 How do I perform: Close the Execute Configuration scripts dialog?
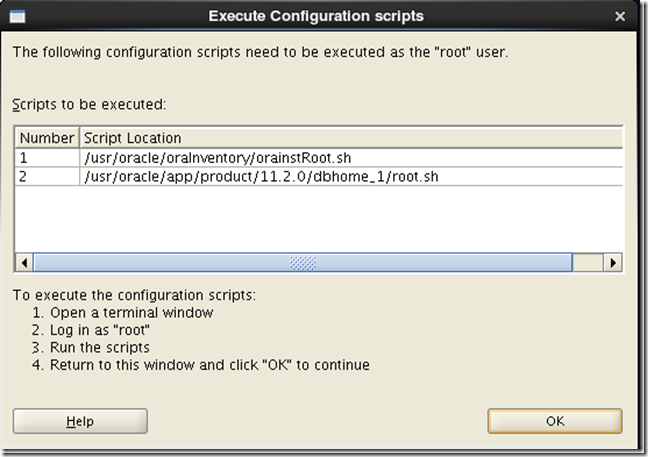(619, 17)
